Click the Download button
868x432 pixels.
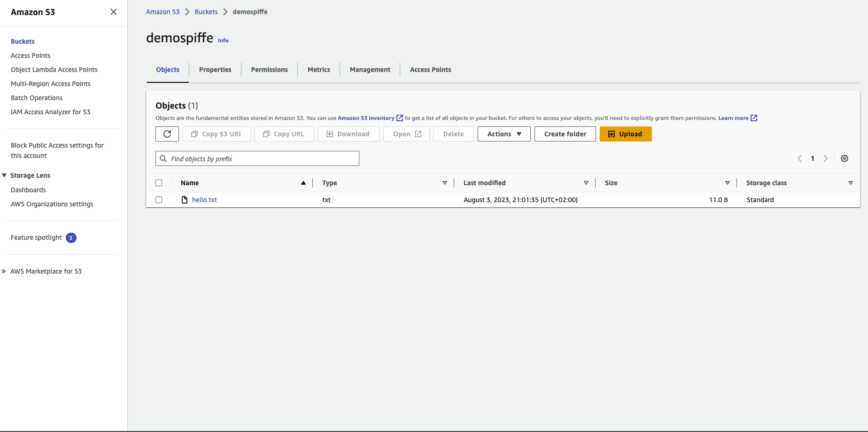tap(349, 134)
